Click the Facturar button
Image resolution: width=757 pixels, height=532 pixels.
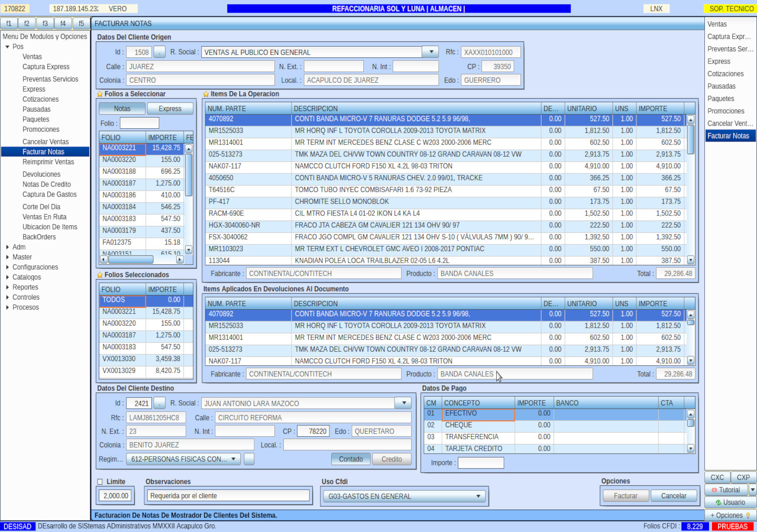[x=626, y=496]
